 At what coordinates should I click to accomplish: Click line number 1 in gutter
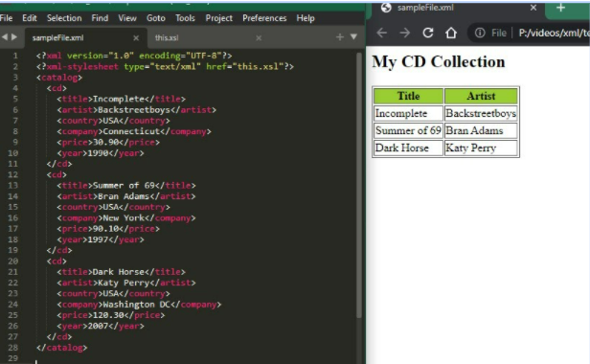tap(15, 56)
